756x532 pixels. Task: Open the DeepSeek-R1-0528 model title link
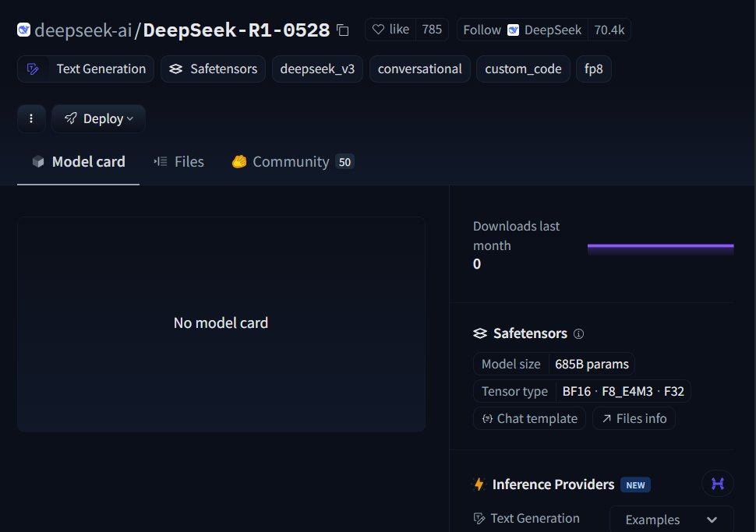[236, 30]
